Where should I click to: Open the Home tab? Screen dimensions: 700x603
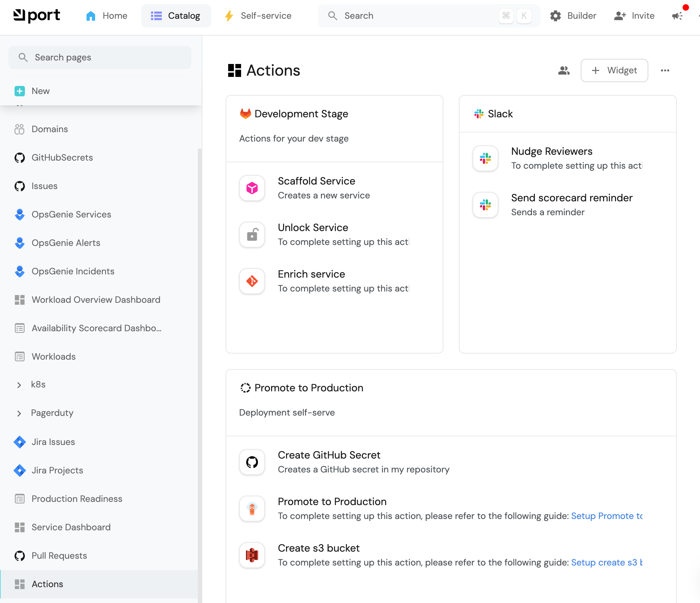[106, 16]
